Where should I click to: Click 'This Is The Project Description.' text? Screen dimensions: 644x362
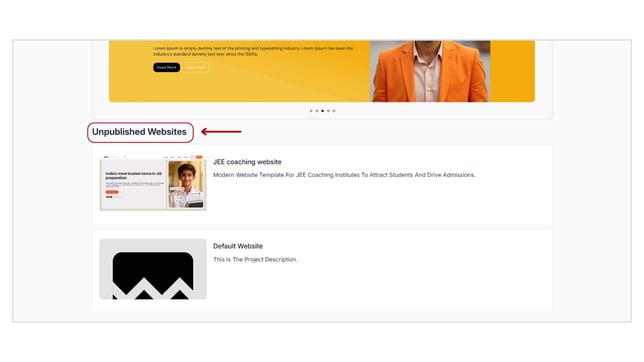tap(255, 259)
